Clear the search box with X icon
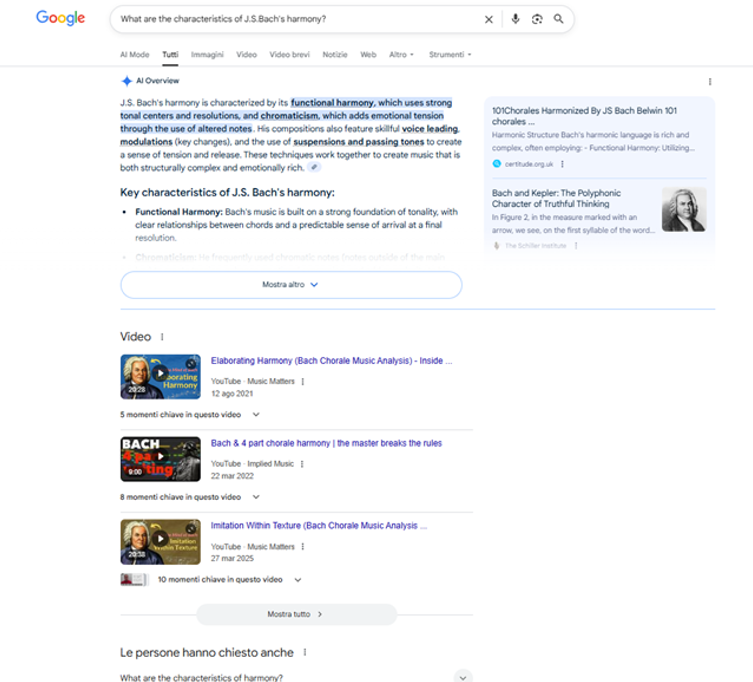753x682 pixels. [488, 19]
